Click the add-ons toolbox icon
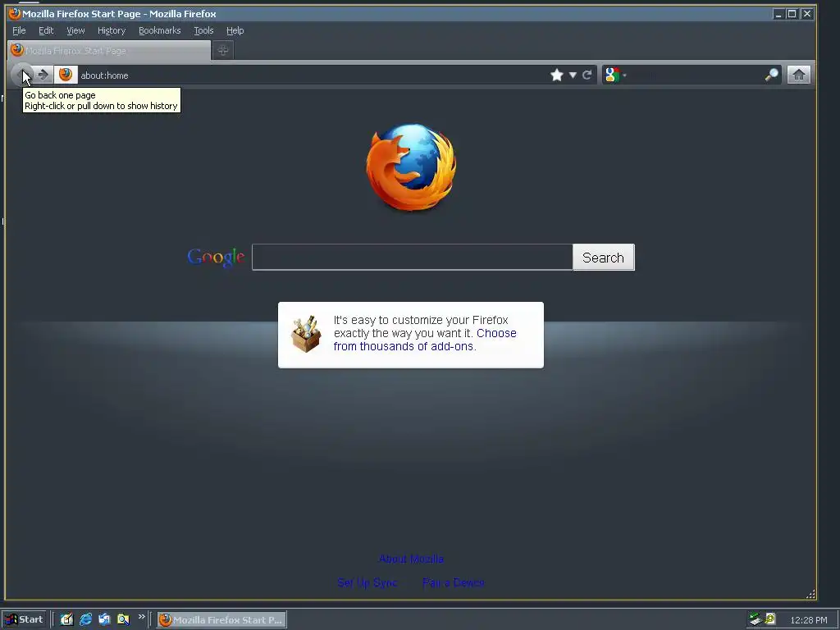This screenshot has height=630, width=840. point(306,335)
